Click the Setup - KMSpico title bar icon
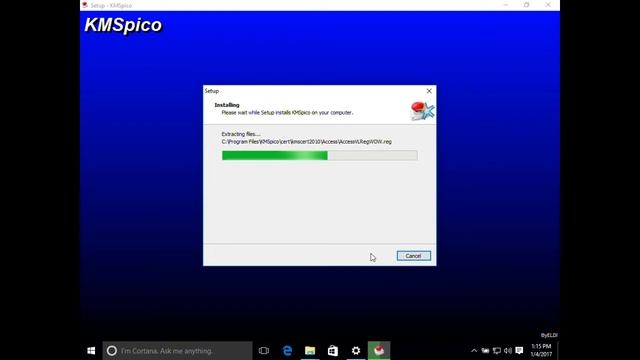 pos(85,5)
